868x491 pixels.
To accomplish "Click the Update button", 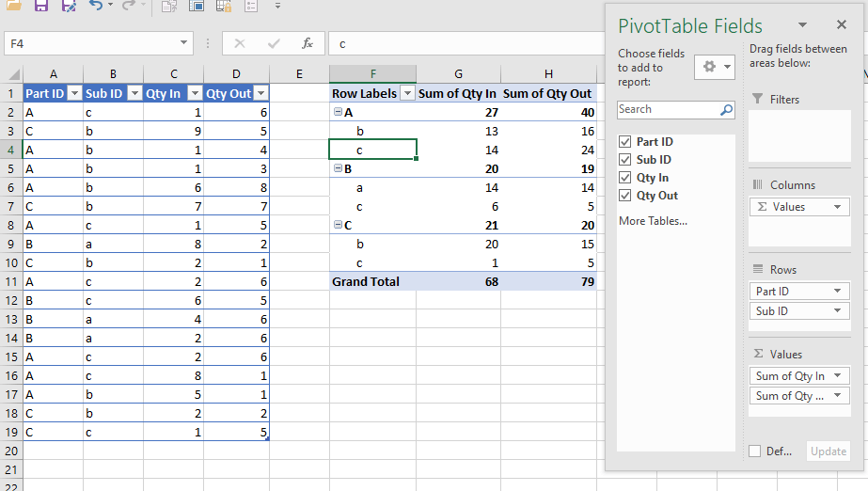I will point(829,451).
